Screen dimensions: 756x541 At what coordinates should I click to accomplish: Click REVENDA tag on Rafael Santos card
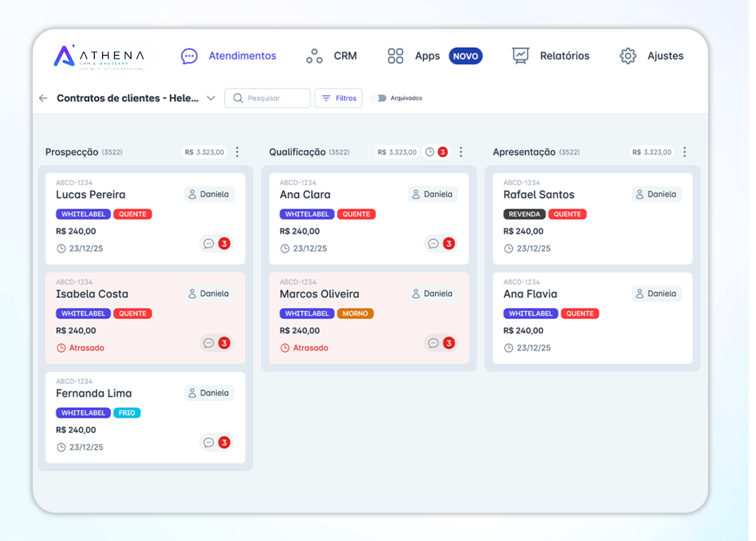(x=524, y=214)
